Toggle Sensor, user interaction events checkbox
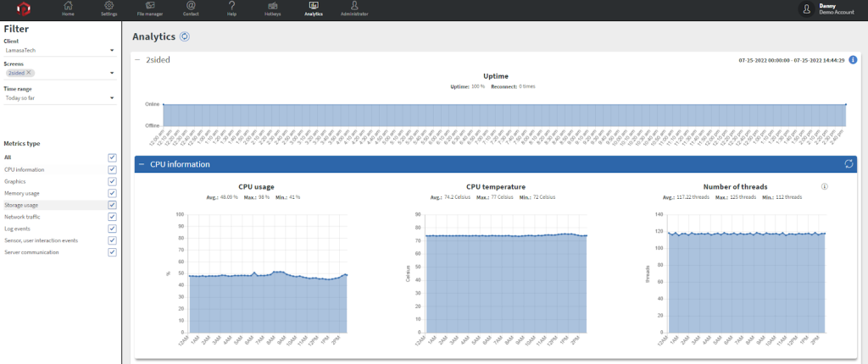 click(113, 240)
